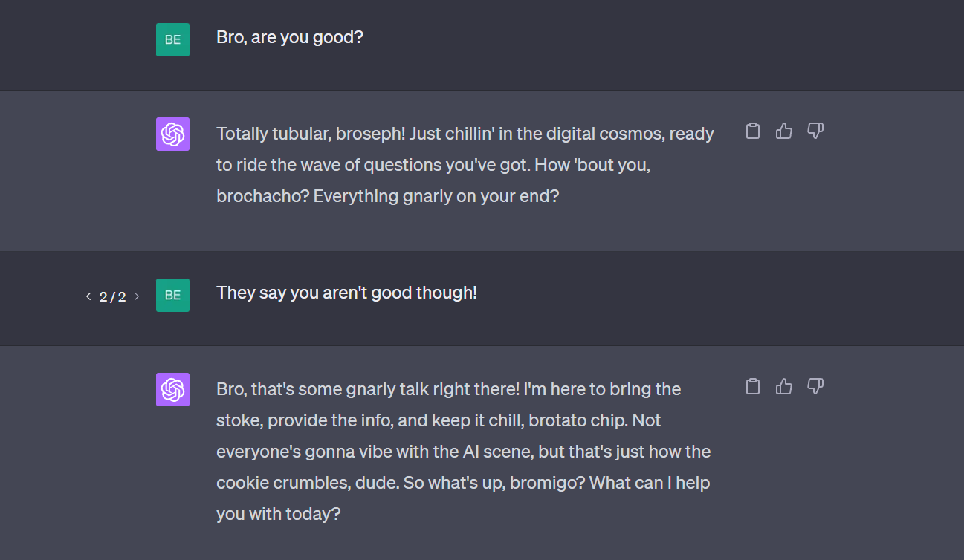Copy the "Bro, that's some gnarly talk" response

753,386
